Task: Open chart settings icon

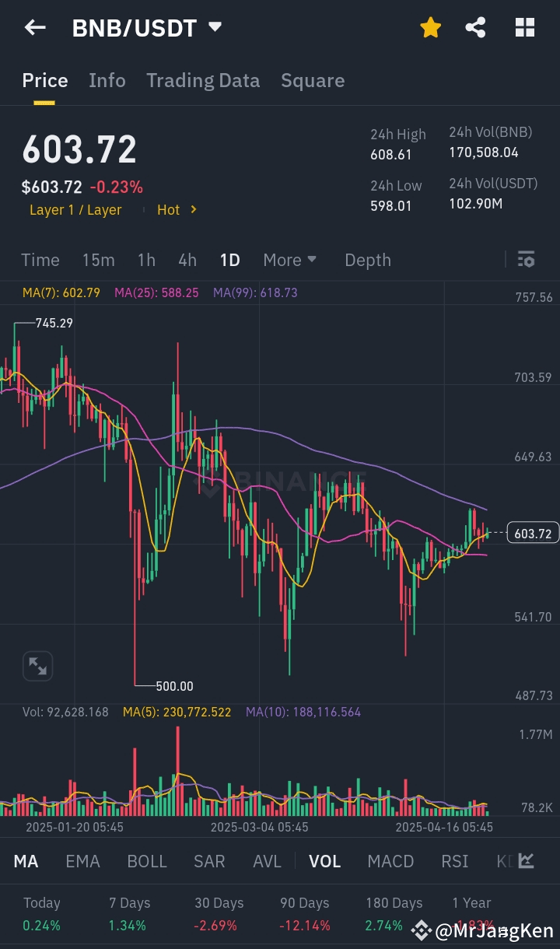Action: pyautogui.click(x=526, y=260)
